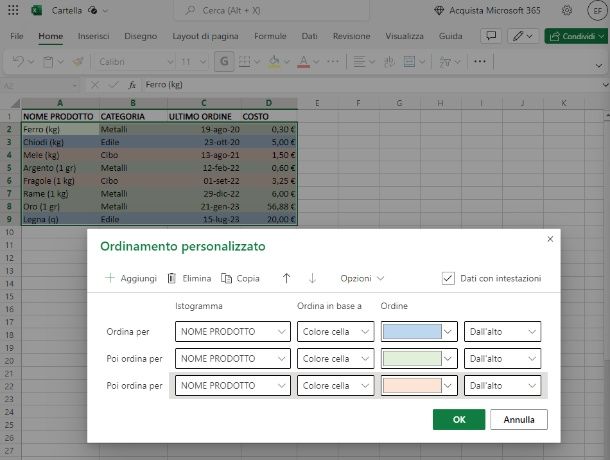The height and width of the screenshot is (460, 610).
Task: Open the Guida tab
Action: (x=450, y=36)
